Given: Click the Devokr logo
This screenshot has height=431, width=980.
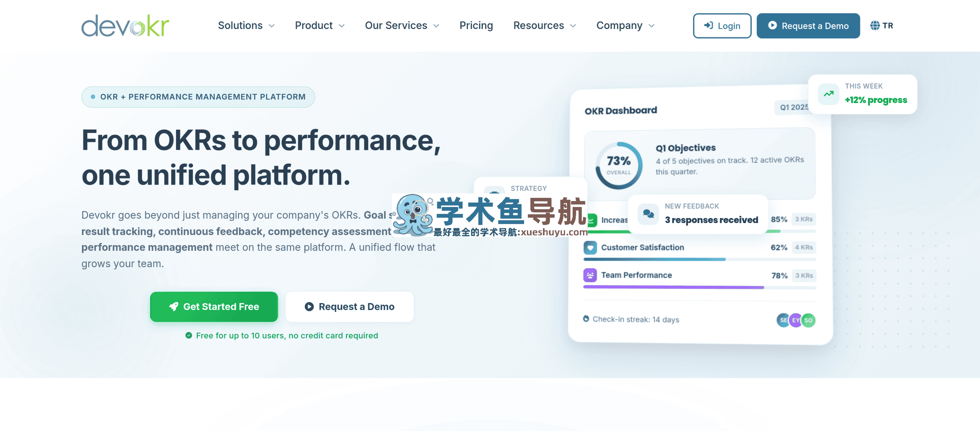Looking at the screenshot, I should click(125, 26).
